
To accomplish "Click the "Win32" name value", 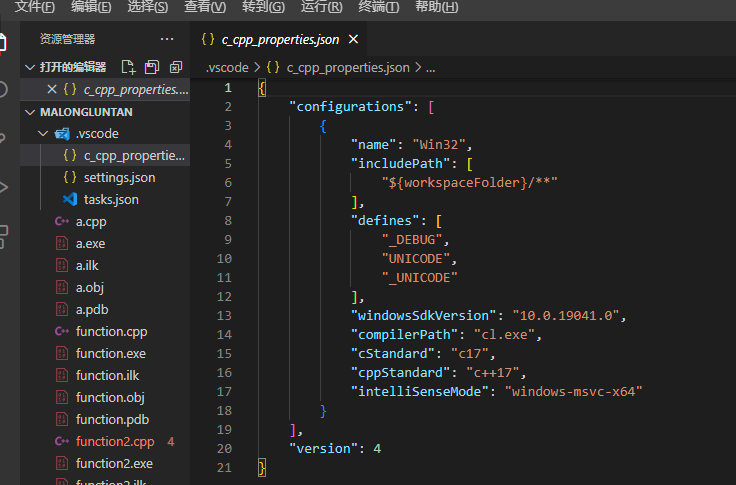I will click(x=439, y=145).
